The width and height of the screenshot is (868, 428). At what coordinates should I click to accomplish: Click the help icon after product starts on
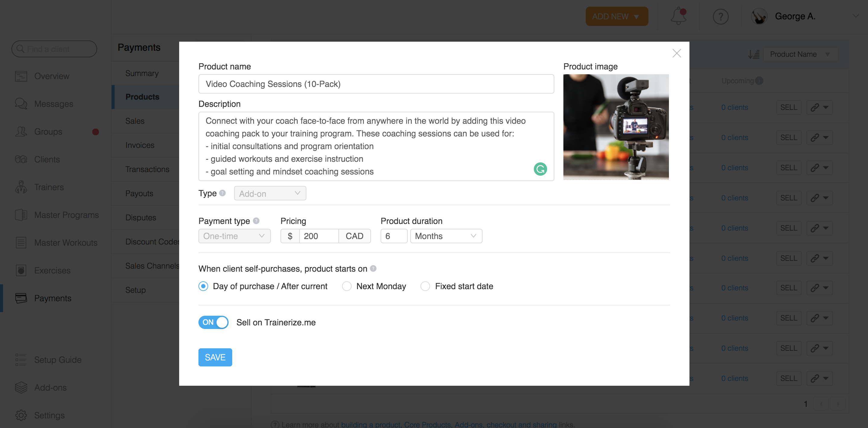click(x=373, y=268)
